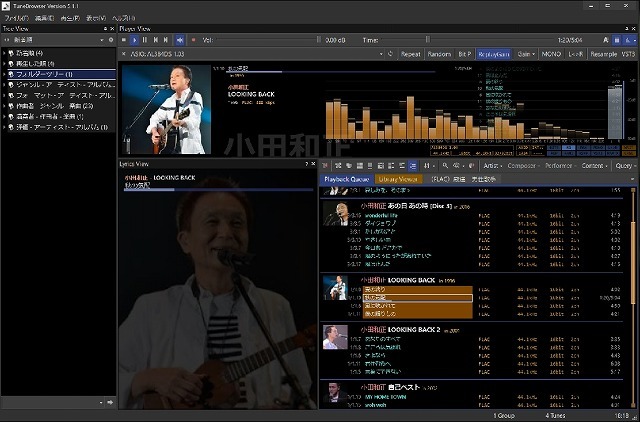The image size is (640, 422).
Task: Click the Resample button
Action: tap(603, 54)
